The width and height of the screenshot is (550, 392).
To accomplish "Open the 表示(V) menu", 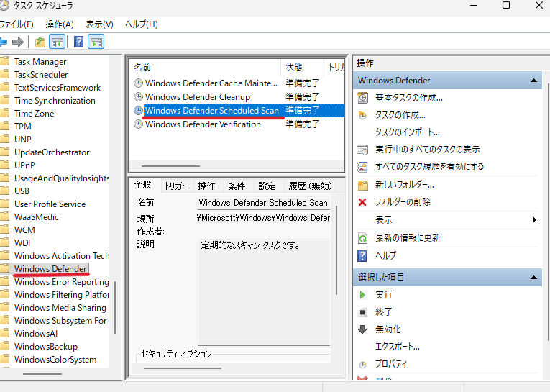I will tap(99, 24).
